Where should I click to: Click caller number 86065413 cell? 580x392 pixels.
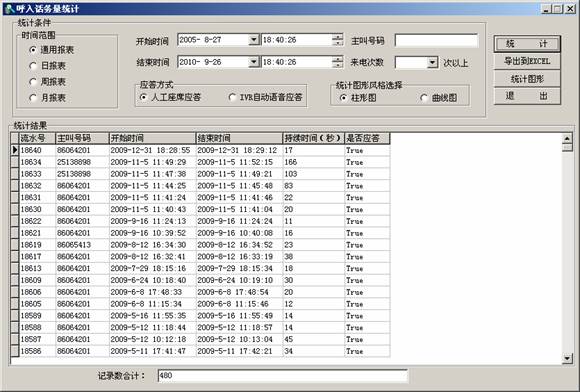82,245
